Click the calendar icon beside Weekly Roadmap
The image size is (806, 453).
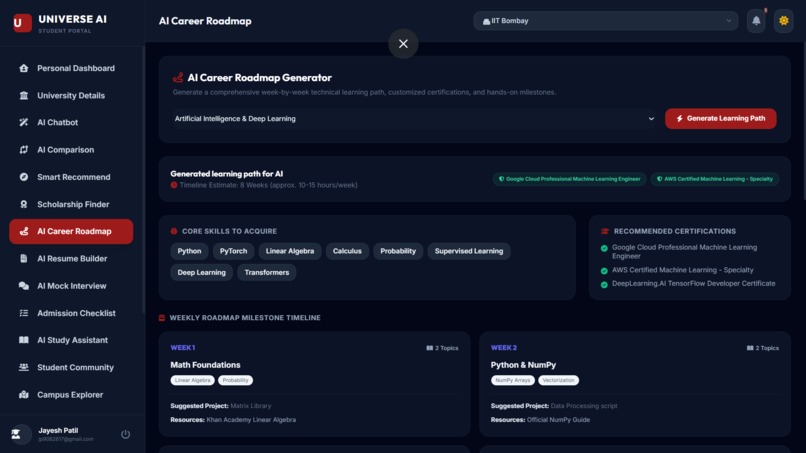coord(162,318)
